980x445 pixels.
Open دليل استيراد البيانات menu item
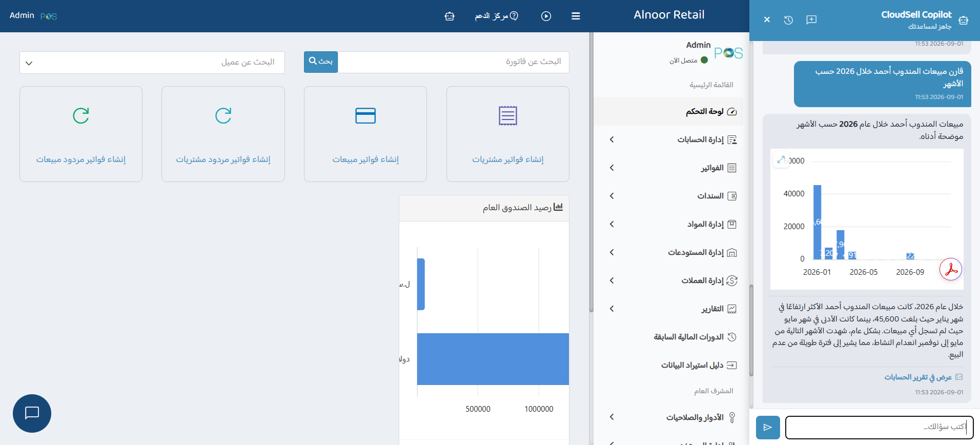668,365
